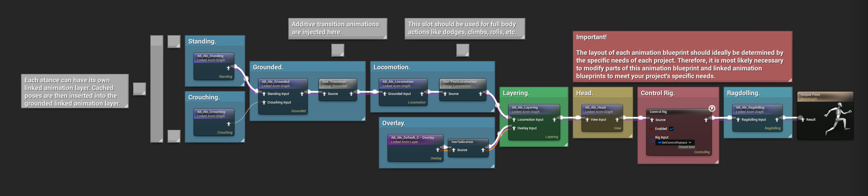Select the AB_Als_Default_C - Overlay node title
Viewport: 868px width, 196px height.
pyautogui.click(x=412, y=137)
